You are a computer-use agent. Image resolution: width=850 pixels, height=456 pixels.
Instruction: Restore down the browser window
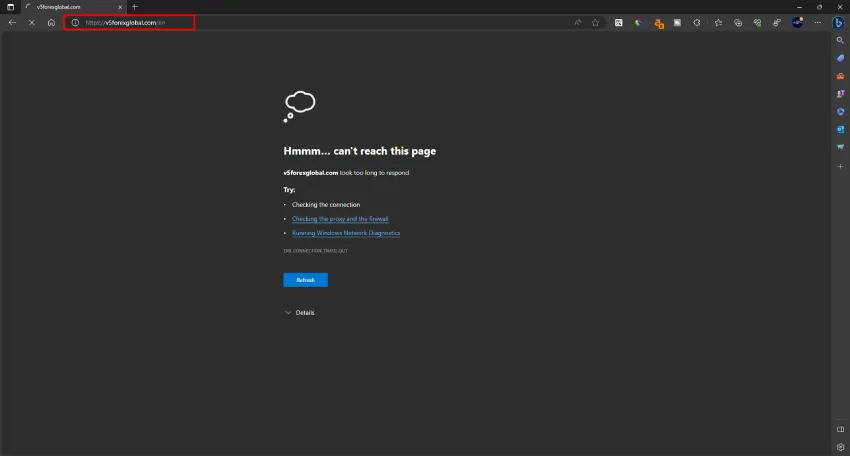[820, 7]
